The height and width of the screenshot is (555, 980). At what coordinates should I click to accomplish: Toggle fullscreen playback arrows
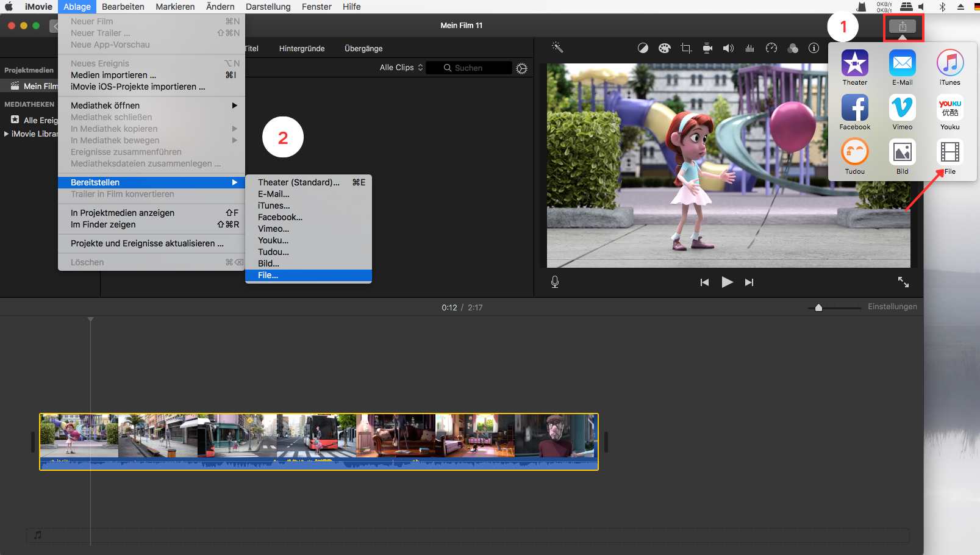tap(903, 282)
